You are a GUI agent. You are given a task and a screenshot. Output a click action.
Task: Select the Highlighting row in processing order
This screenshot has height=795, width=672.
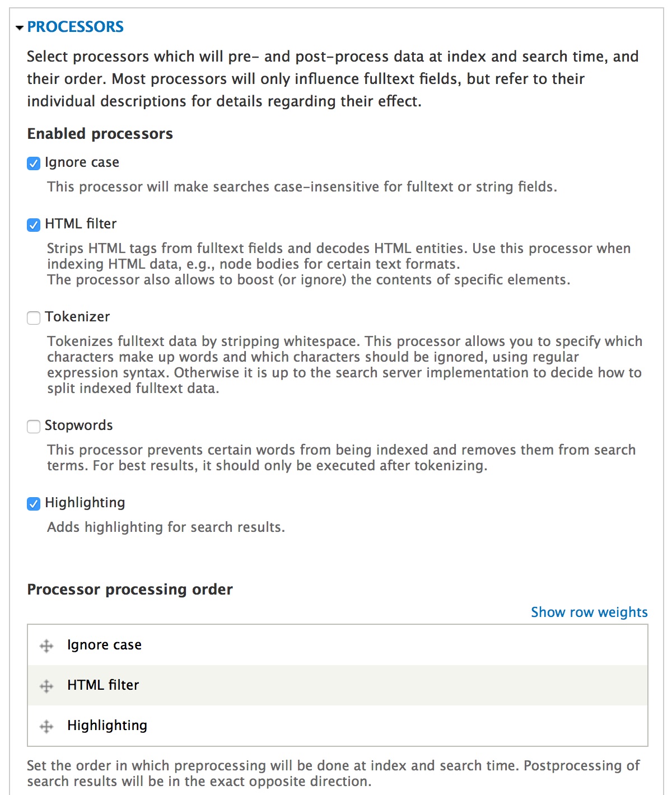tap(338, 726)
